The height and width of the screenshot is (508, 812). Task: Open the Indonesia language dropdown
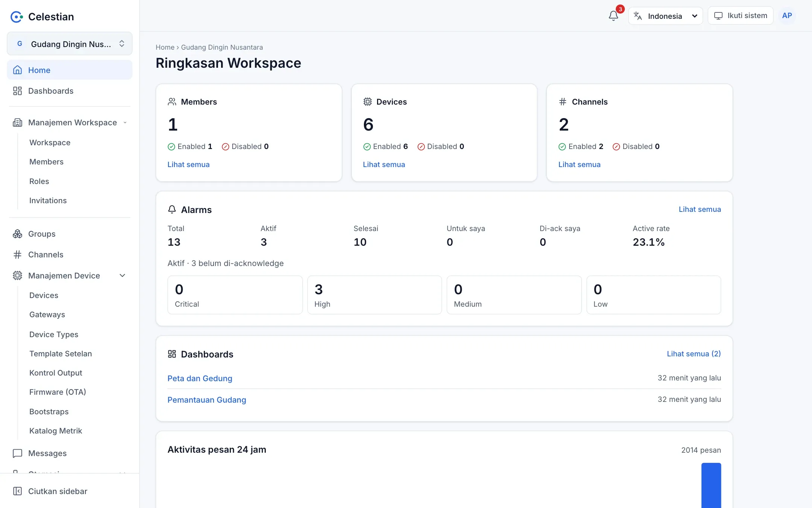(x=665, y=16)
